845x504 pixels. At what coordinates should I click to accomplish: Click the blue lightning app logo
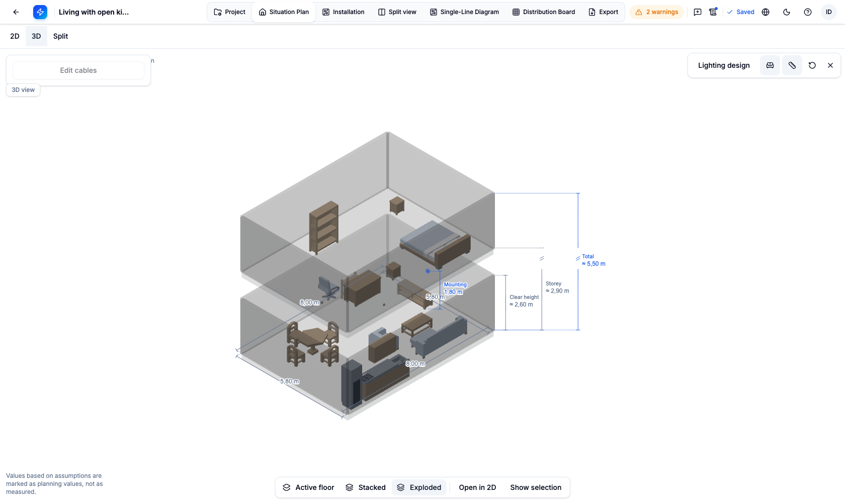point(40,12)
